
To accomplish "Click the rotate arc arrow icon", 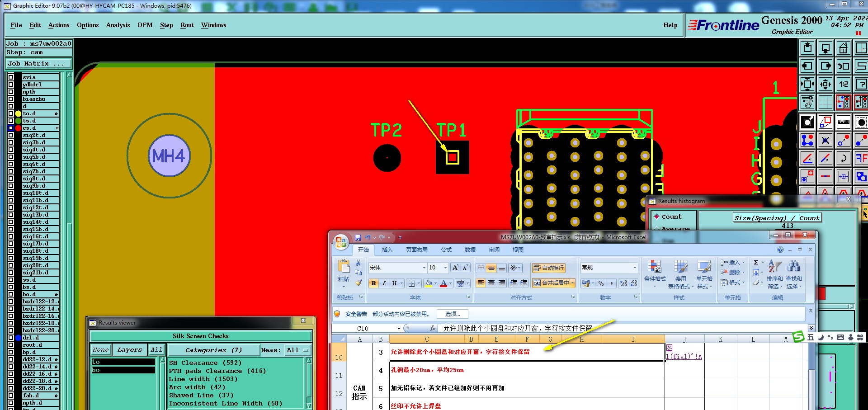I will [x=843, y=158].
